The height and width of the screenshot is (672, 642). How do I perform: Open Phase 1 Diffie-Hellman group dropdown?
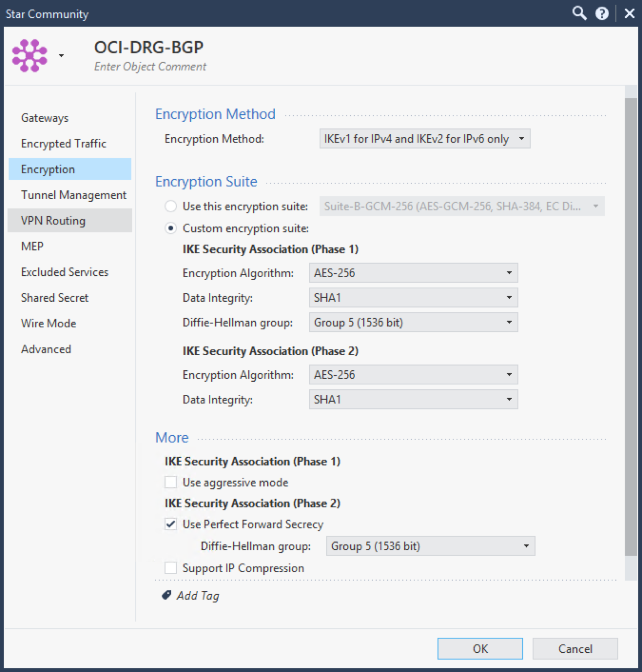413,323
